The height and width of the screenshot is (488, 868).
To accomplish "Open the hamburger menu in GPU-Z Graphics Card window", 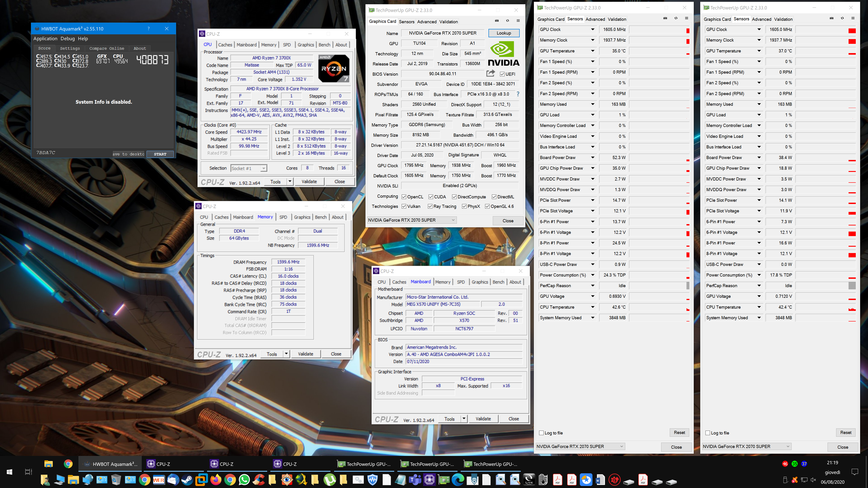I will pyautogui.click(x=518, y=21).
